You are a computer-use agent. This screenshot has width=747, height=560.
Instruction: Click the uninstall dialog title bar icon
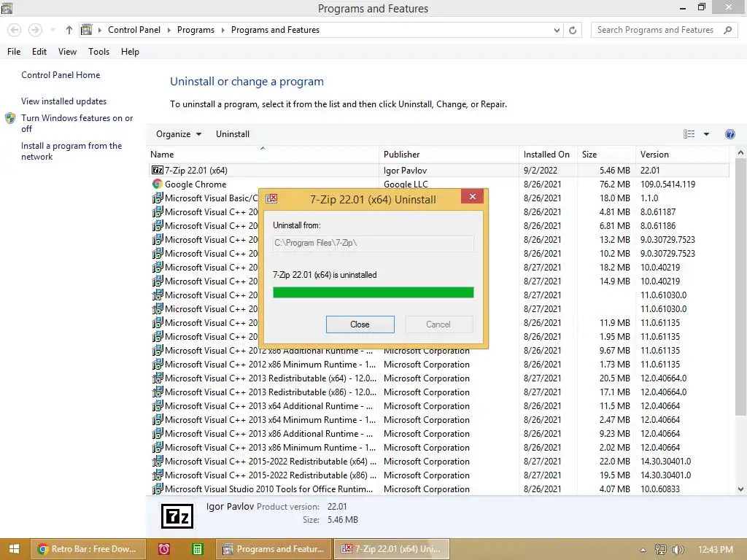(271, 198)
